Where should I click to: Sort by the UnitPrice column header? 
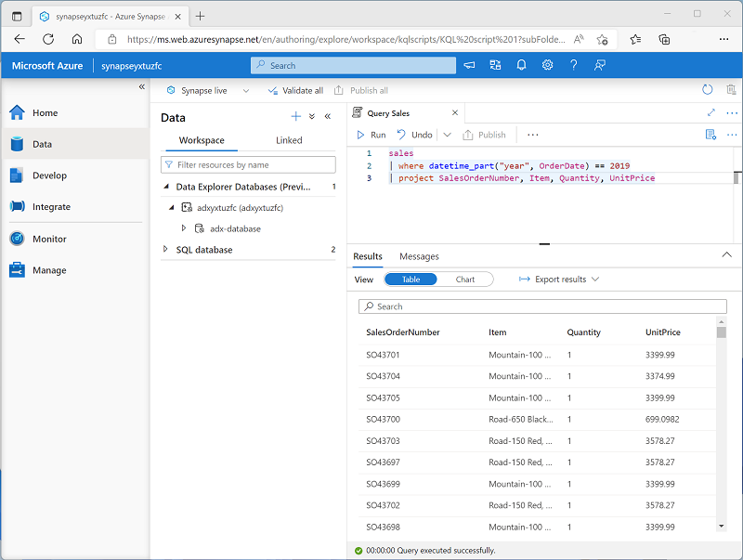(662, 332)
